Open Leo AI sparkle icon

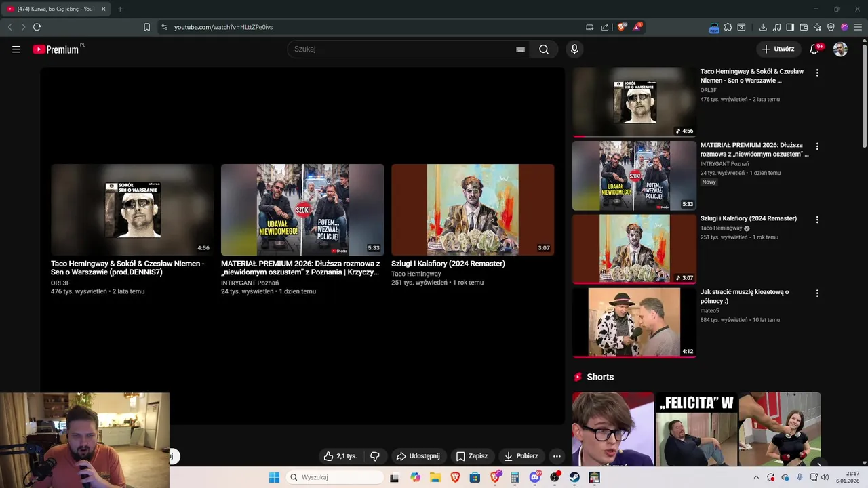(x=817, y=27)
